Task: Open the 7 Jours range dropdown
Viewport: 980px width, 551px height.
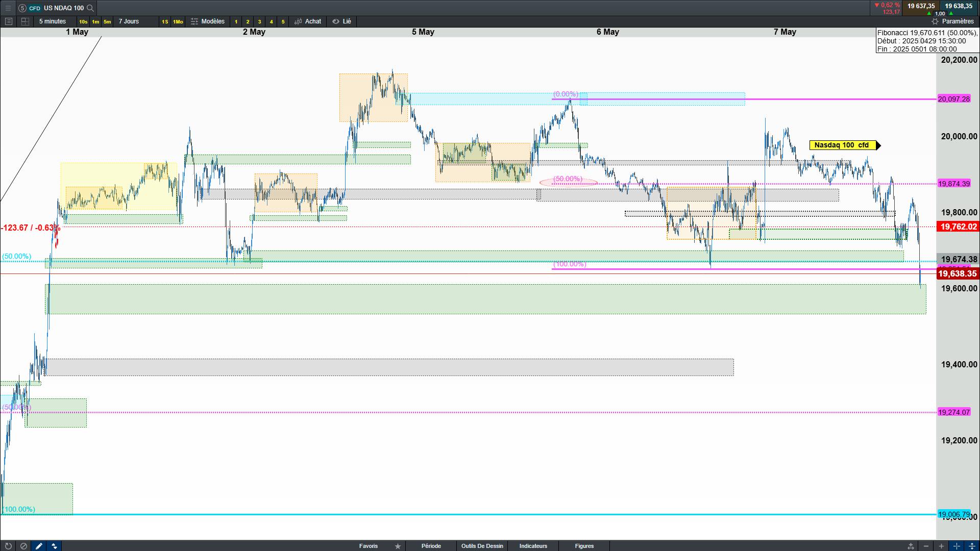Action: tap(129, 21)
